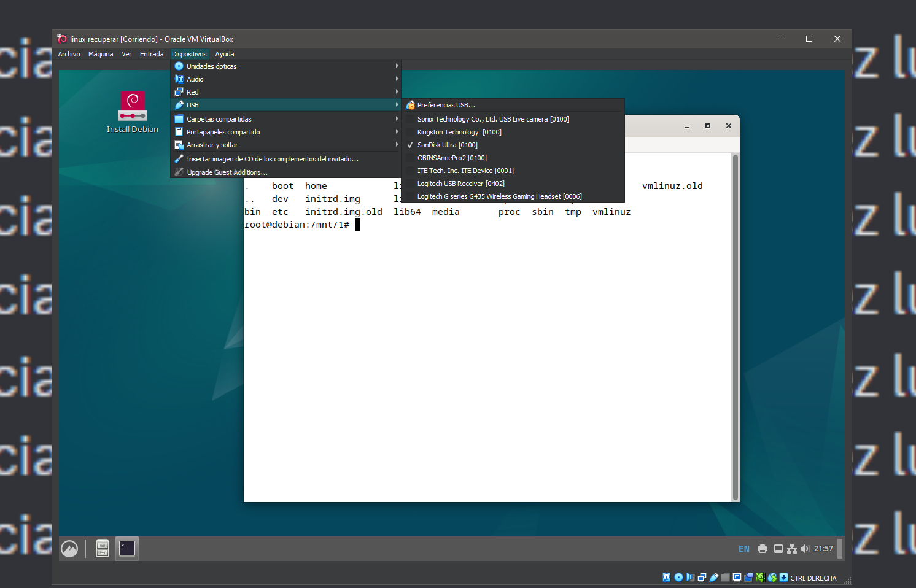Click the audio status icon in VirtualBox statusbar
Viewport: 916px width, 588px height.
pos(690,577)
